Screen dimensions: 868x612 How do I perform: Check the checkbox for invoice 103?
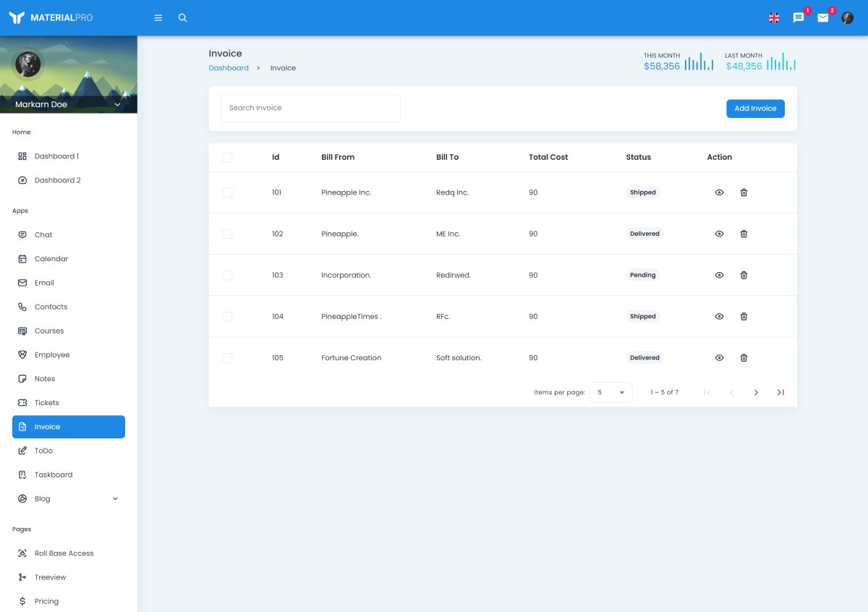tap(227, 275)
